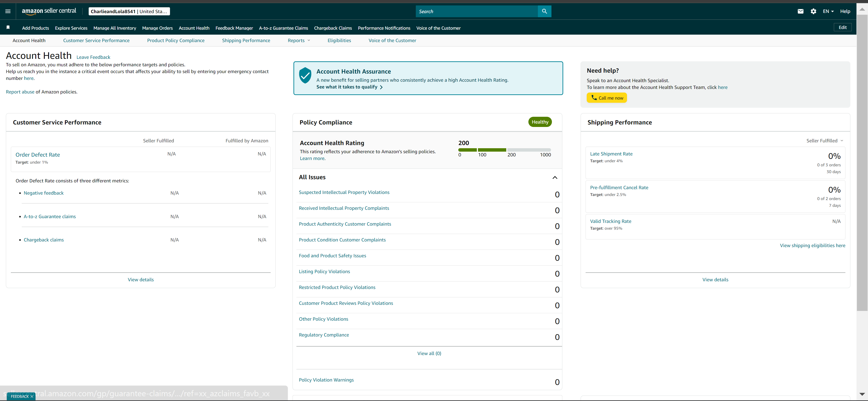Screen dimensions: 868x401
Task: Open the Order Defect Rate link
Action: pos(38,155)
